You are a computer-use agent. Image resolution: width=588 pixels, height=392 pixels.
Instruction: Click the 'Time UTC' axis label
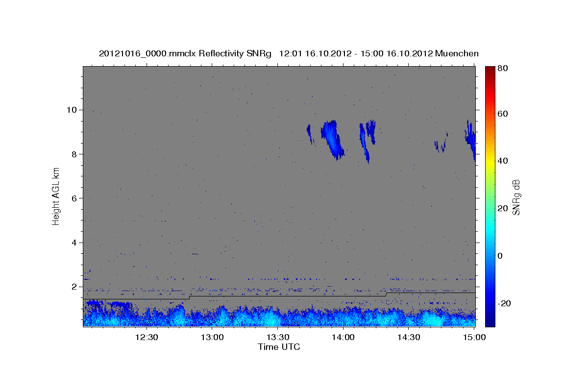coord(279,347)
